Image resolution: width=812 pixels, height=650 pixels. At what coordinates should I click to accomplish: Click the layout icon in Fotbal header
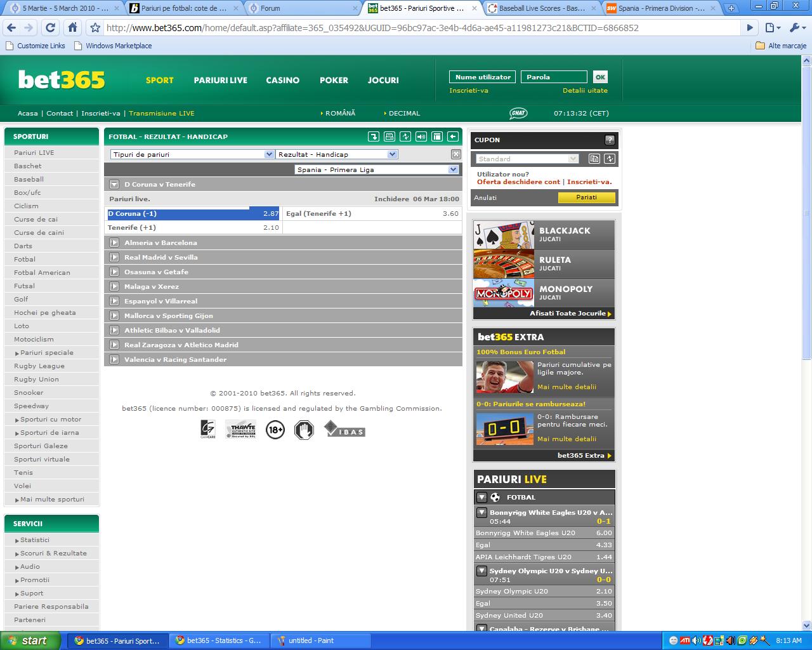click(x=437, y=136)
